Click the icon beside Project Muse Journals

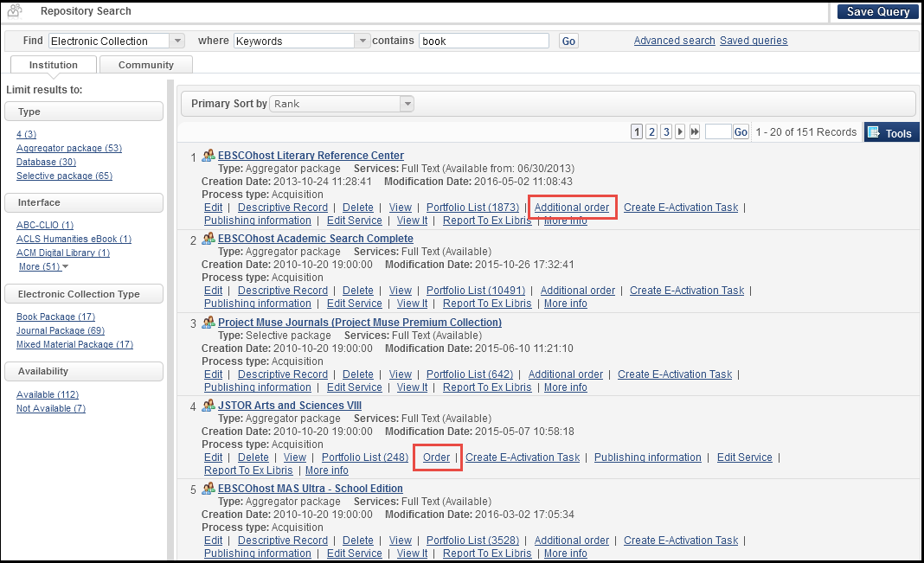[x=208, y=322]
